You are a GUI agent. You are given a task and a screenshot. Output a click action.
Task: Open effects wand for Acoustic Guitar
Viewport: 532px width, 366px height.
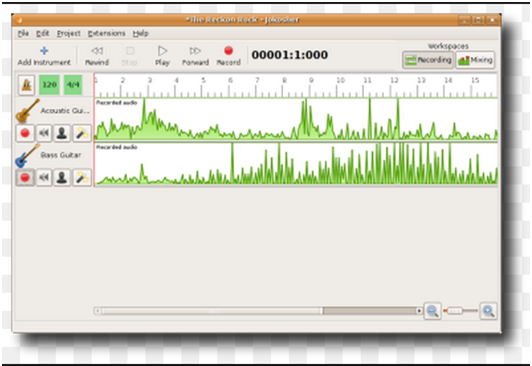(82, 133)
